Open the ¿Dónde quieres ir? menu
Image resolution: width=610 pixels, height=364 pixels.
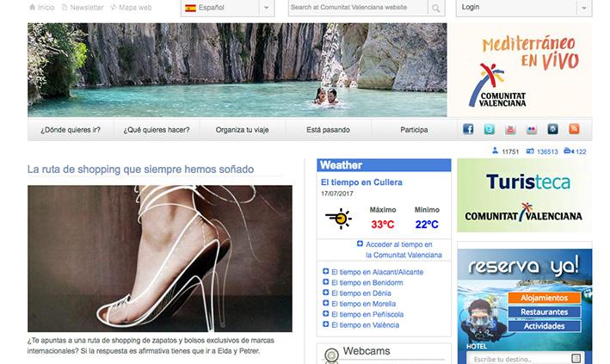[71, 130]
